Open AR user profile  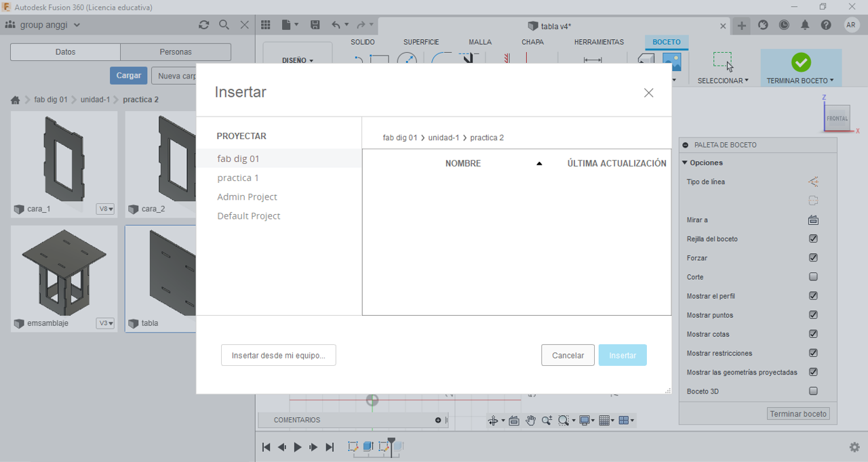pyautogui.click(x=852, y=25)
